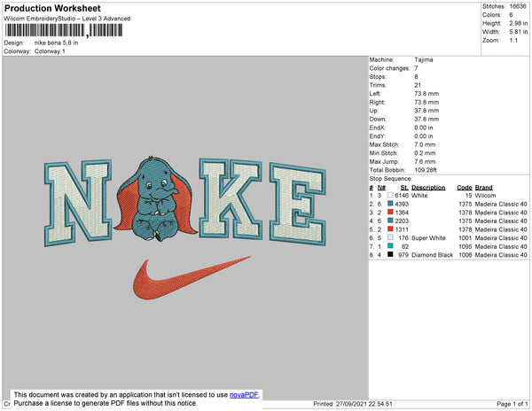Click the 'Color changes:' label

tap(389, 68)
